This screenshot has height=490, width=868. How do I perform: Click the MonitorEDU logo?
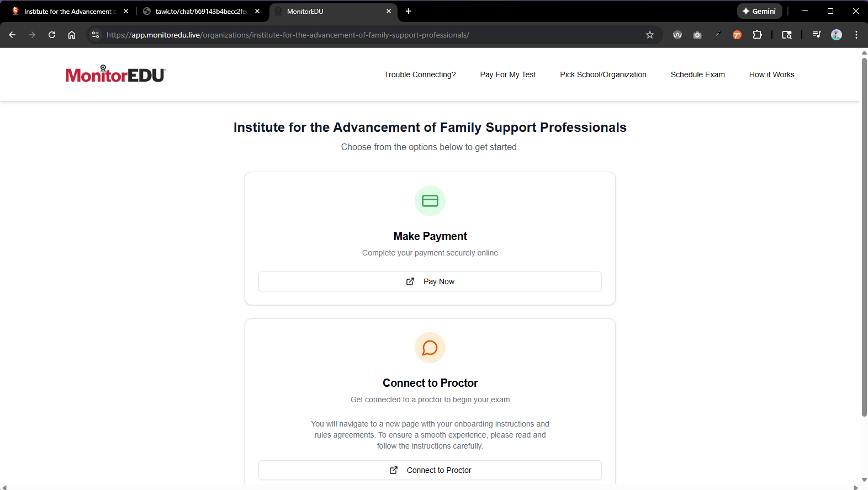[115, 74]
